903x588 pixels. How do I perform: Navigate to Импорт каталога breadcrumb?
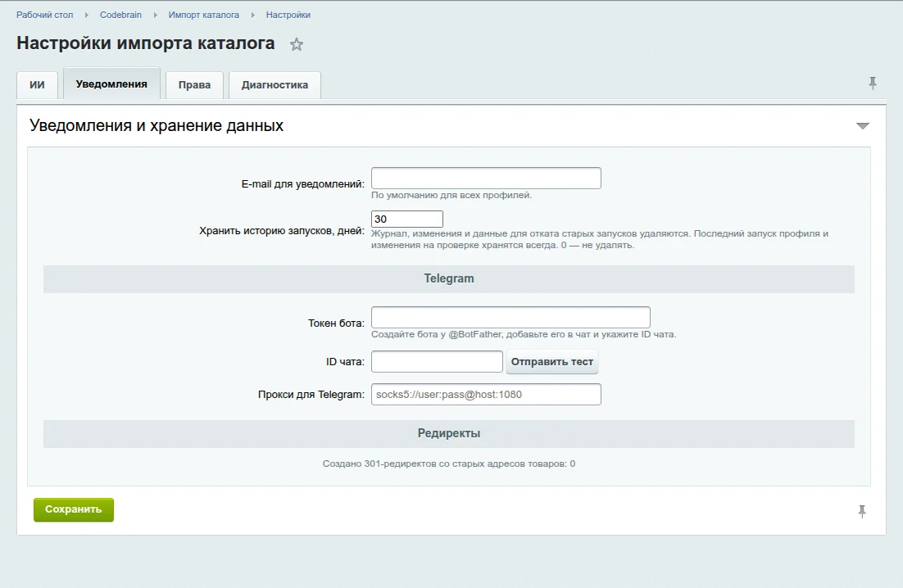click(x=204, y=15)
